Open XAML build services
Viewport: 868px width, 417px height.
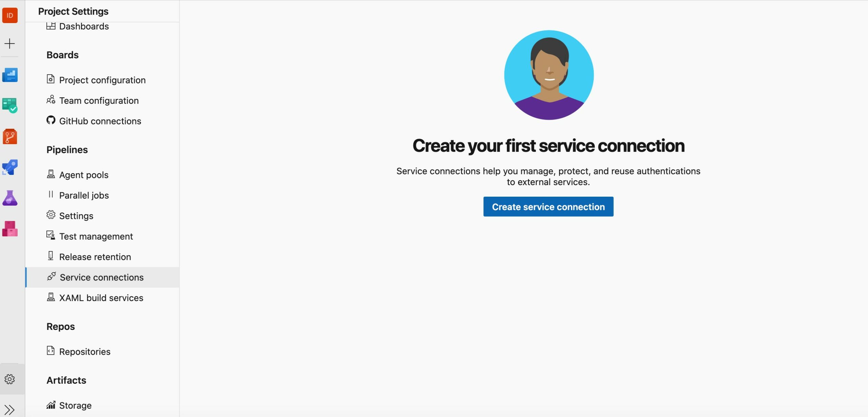[x=102, y=298]
